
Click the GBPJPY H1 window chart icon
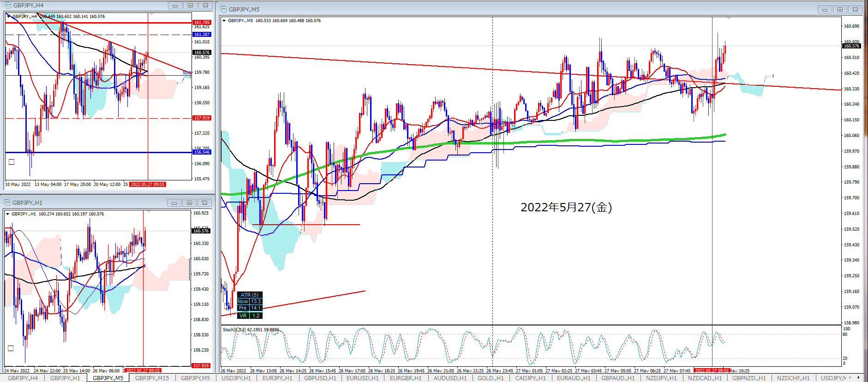7,203
